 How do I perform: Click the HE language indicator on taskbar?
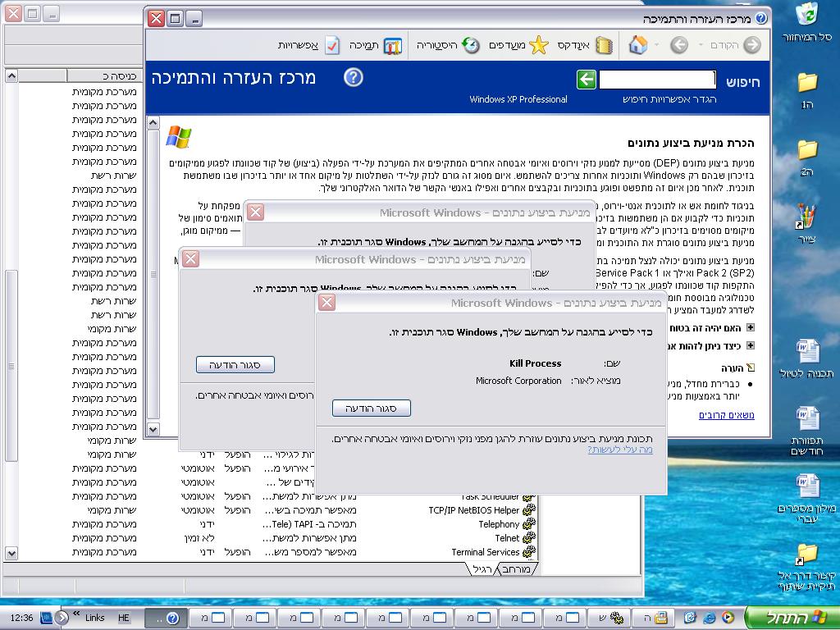point(124,618)
